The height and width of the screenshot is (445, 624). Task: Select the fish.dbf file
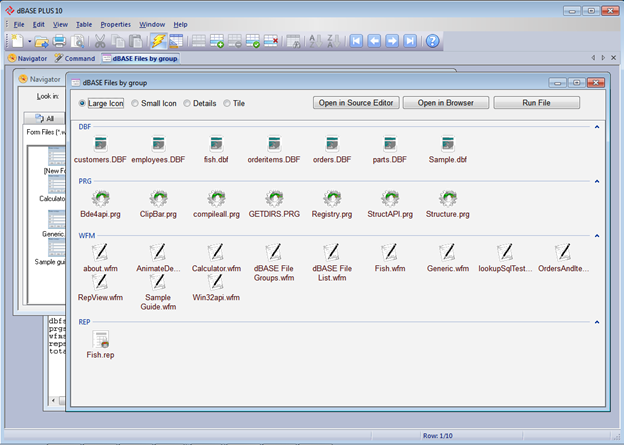(216, 149)
